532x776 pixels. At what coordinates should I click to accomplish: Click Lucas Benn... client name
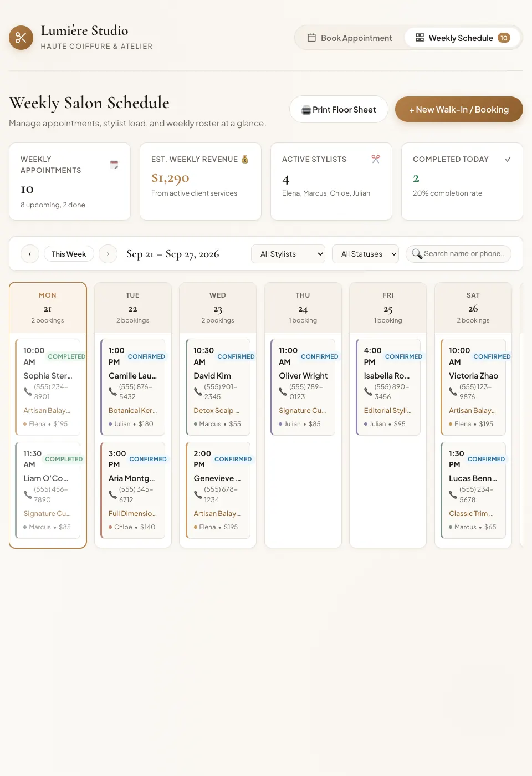point(473,478)
